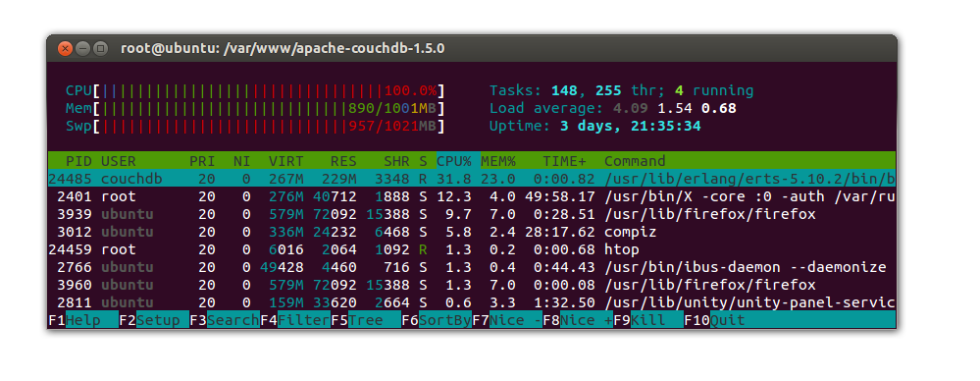This screenshot has width=980, height=381.
Task: Minimize the terminal window
Action: tap(82, 48)
